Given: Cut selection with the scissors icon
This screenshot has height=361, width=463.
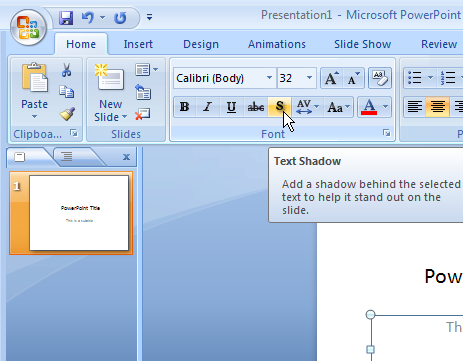Looking at the screenshot, I should tap(67, 70).
